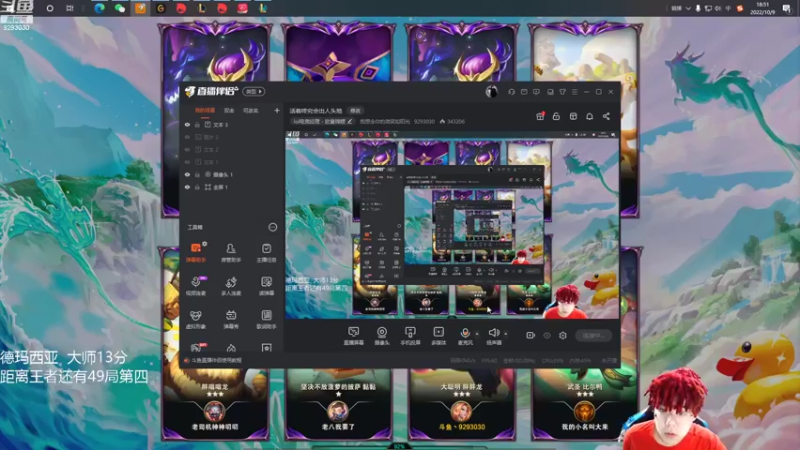Click the 扬声器 speaker icon
The height and width of the screenshot is (450, 800).
493,333
